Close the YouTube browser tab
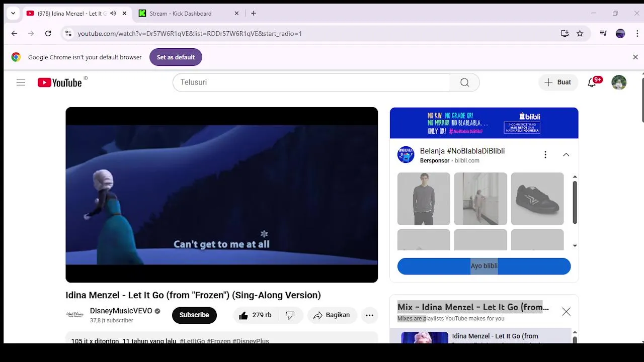Image resolution: width=644 pixels, height=362 pixels. coord(124,14)
